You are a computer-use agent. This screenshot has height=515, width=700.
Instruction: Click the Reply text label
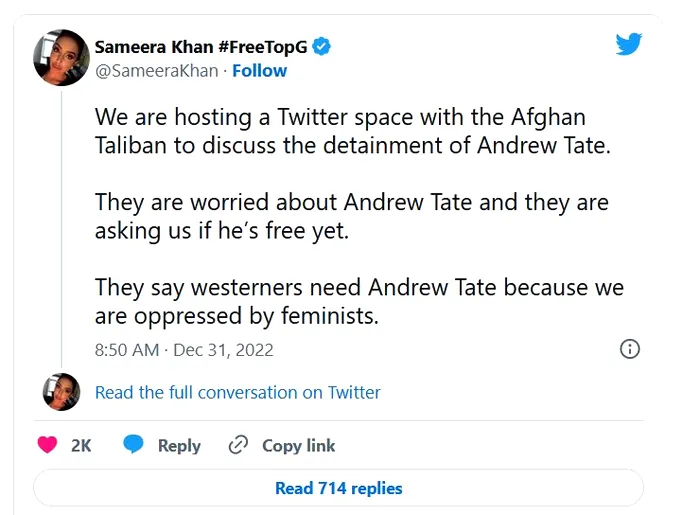pyautogui.click(x=179, y=446)
